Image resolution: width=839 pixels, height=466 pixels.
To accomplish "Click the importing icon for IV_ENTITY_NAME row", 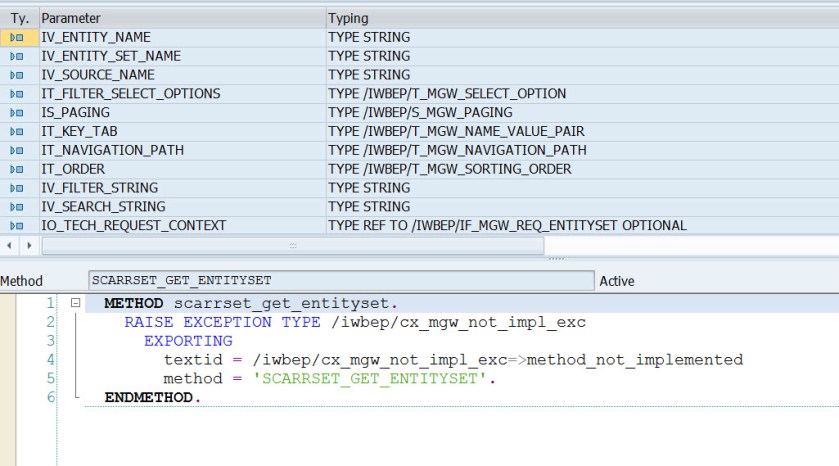I will coord(16,37).
